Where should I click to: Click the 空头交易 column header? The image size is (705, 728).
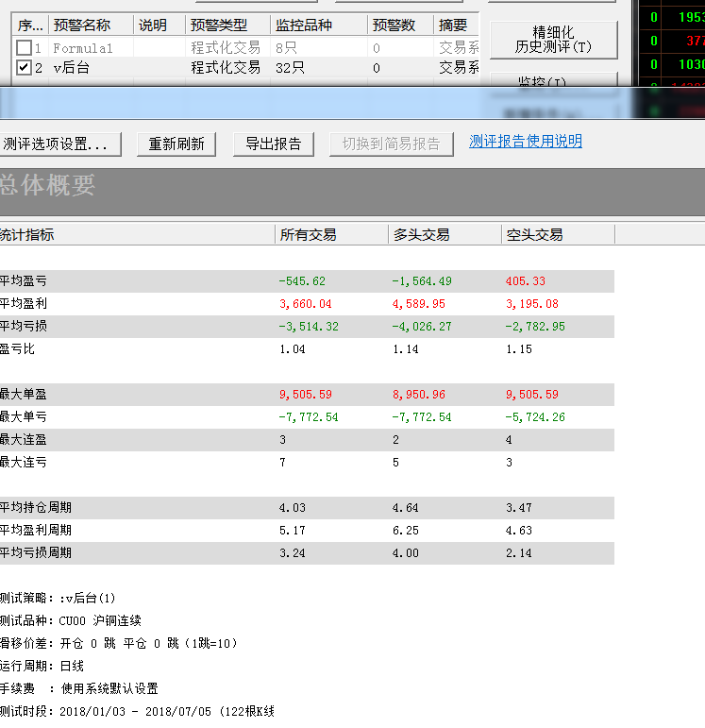pos(558,235)
